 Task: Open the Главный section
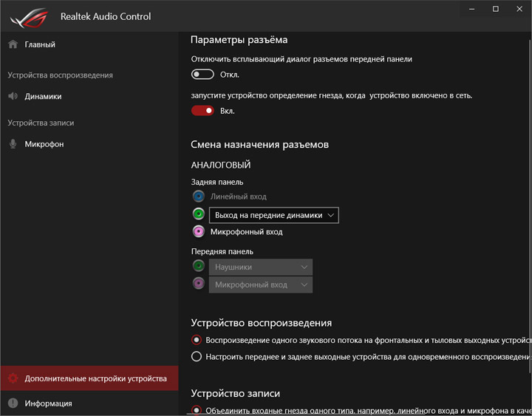[40, 44]
